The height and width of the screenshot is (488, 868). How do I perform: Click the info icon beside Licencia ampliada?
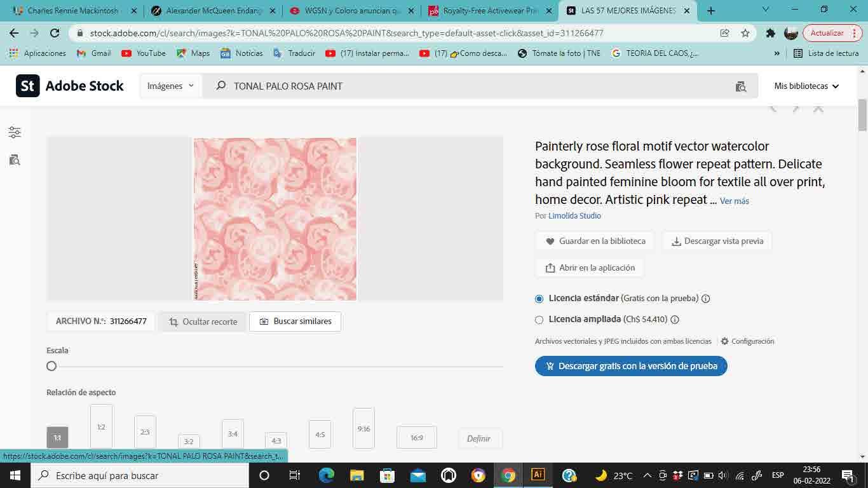[x=675, y=320]
